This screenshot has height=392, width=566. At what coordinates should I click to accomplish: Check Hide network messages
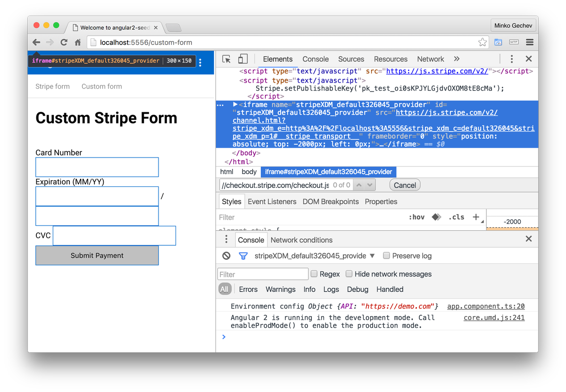349,274
